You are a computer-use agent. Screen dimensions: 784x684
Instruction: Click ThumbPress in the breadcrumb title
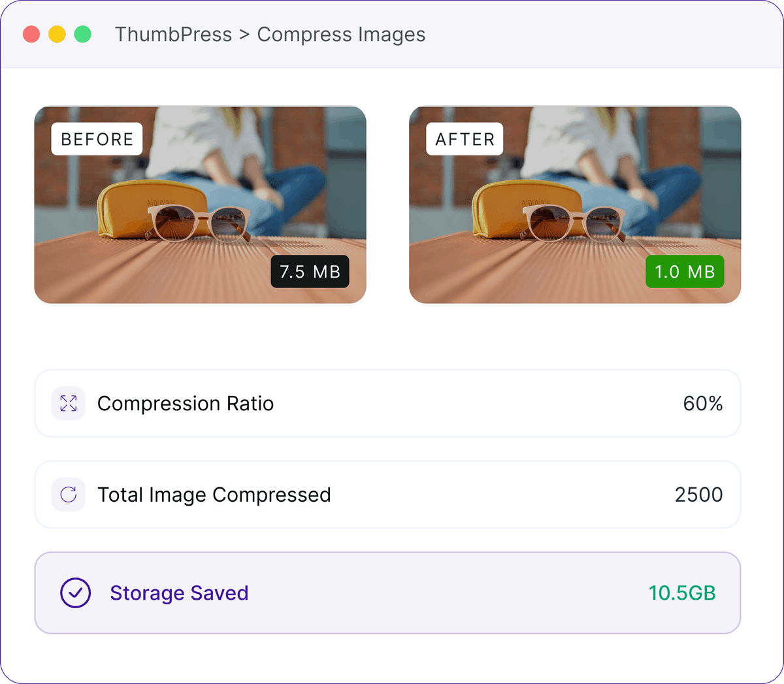coord(174,35)
